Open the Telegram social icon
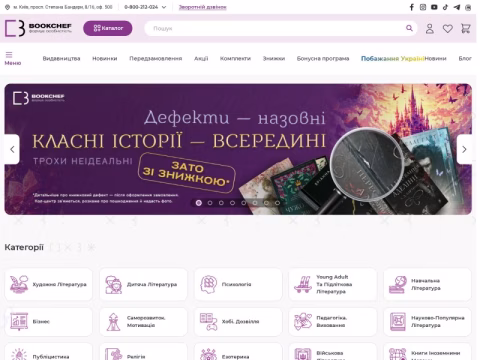Viewport: 480px width, 360px height. [457, 7]
